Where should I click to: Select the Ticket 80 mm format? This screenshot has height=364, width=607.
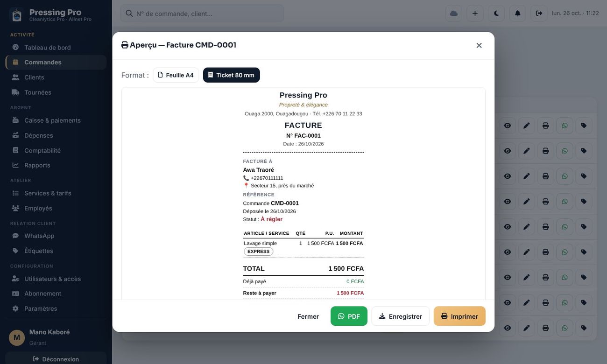(x=232, y=75)
